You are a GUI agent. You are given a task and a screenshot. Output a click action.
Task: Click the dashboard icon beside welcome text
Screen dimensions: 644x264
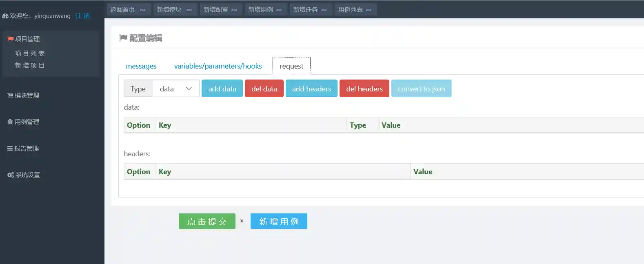point(5,16)
